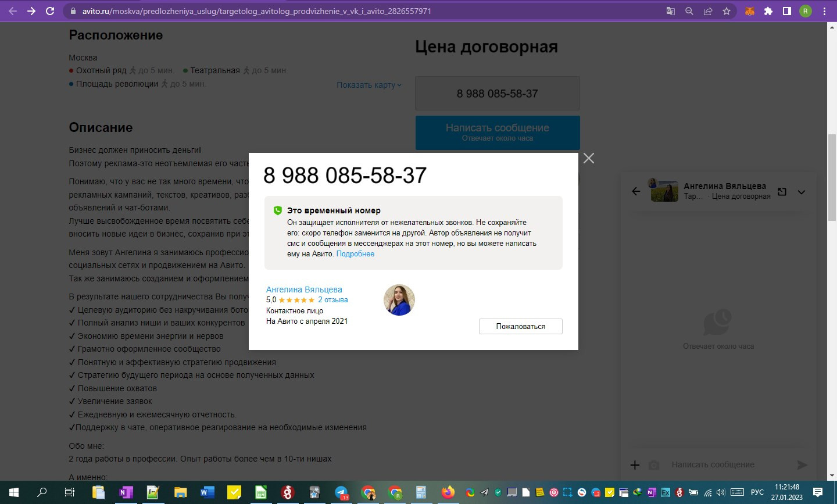
Task: Send the chat message with arrow icon
Action: click(802, 465)
